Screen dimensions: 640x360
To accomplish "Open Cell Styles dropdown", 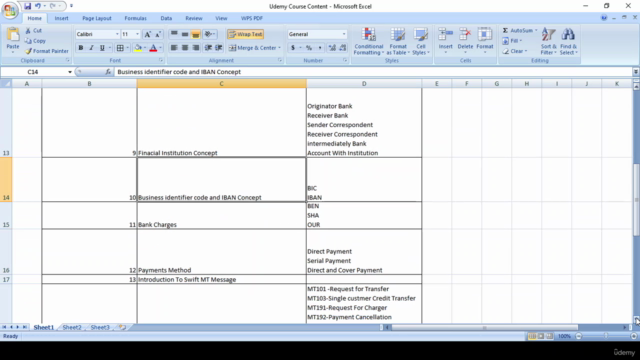I will [x=421, y=41].
